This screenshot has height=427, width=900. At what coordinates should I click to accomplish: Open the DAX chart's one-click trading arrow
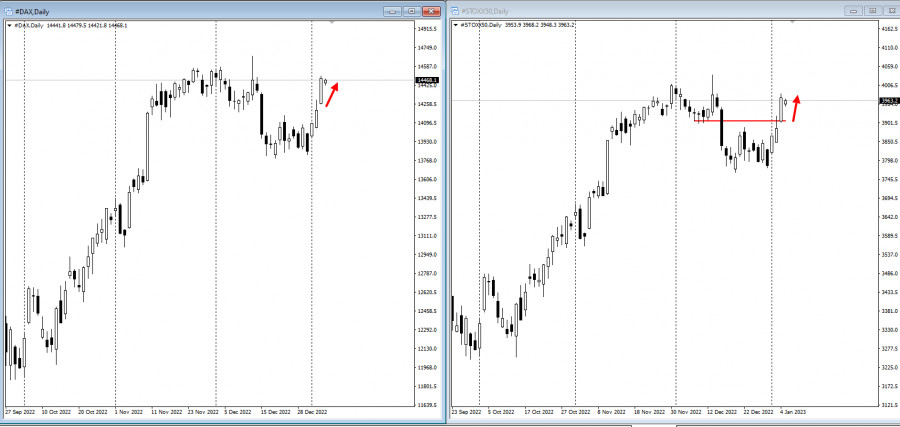(x=9, y=25)
